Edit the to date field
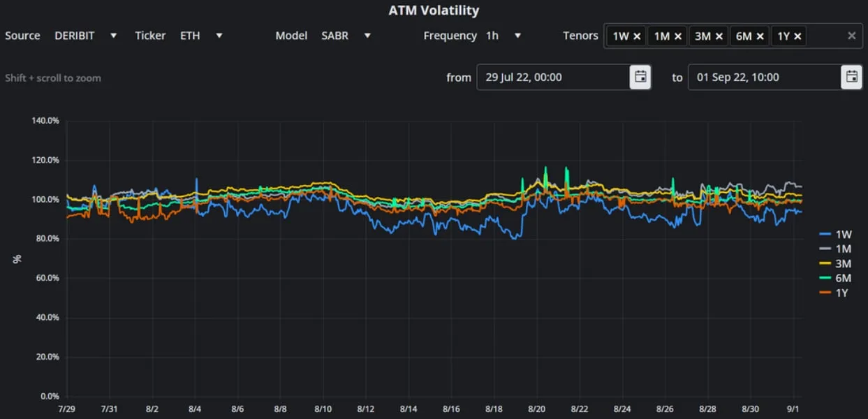 (x=765, y=77)
